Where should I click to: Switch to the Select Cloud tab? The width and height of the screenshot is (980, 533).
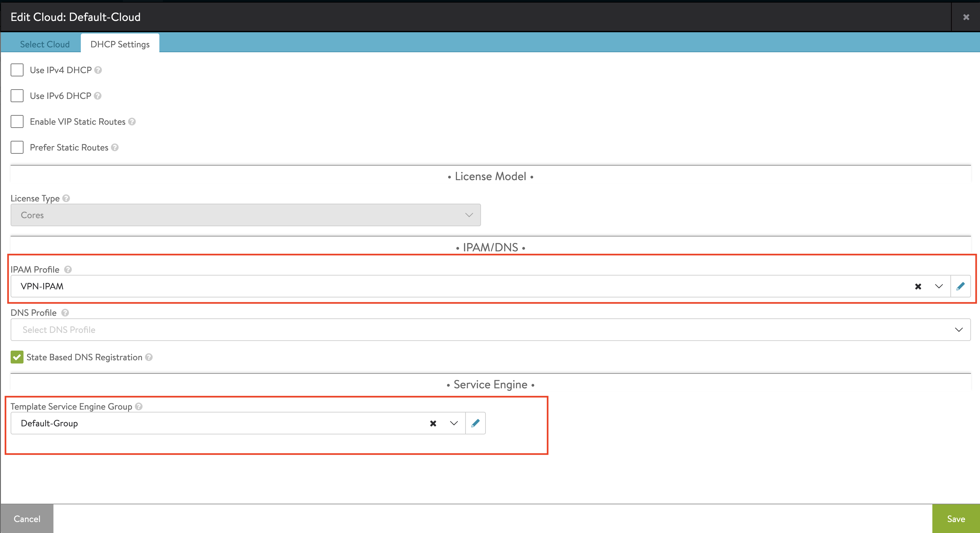(x=44, y=44)
